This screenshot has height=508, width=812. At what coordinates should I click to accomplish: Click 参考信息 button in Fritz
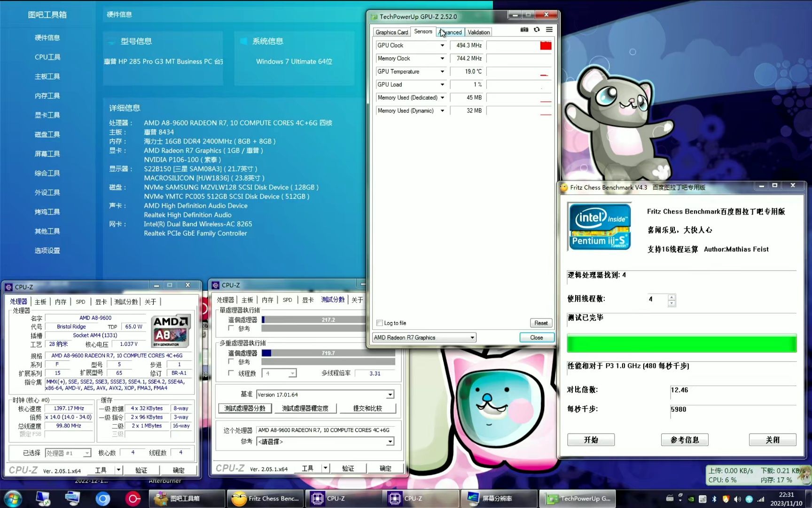685,440
